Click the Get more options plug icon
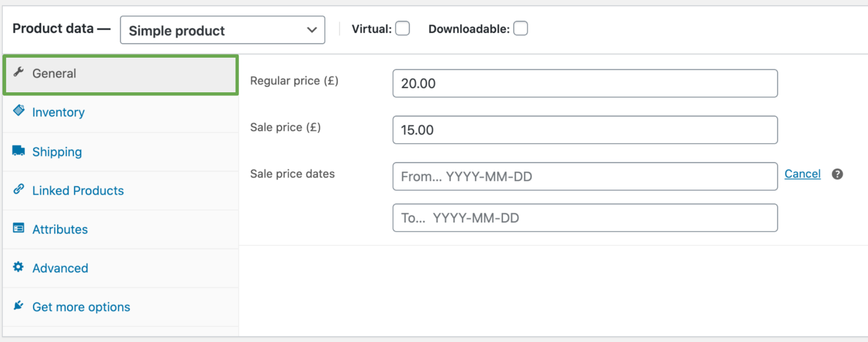This screenshot has height=342, width=868. coord(19,306)
